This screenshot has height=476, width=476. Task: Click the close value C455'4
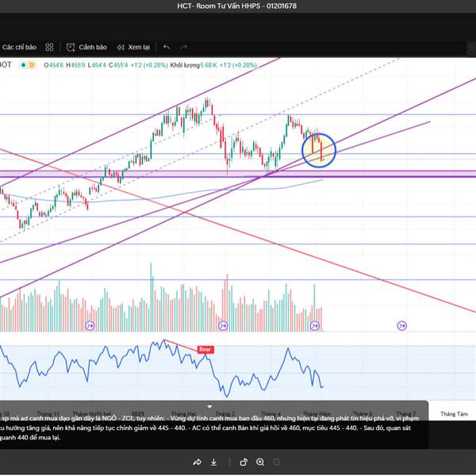pos(118,65)
